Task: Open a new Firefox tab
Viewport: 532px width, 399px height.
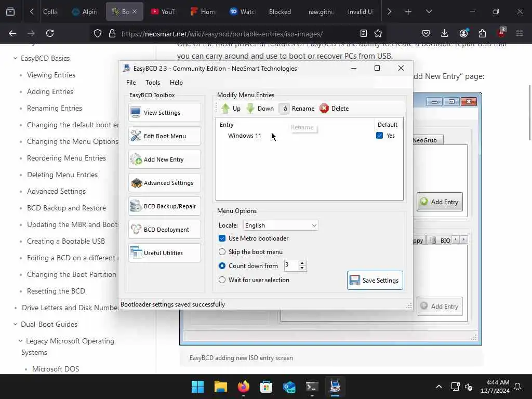Action: pyautogui.click(x=408, y=12)
